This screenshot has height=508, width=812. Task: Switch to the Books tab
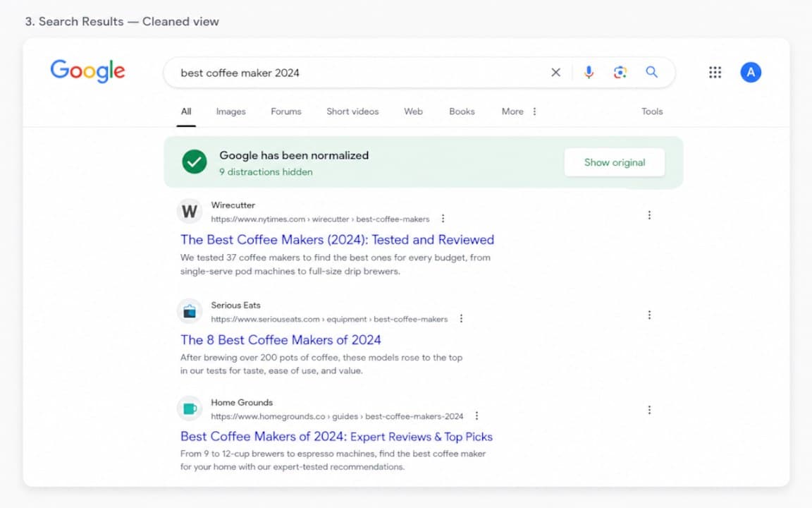(x=462, y=111)
